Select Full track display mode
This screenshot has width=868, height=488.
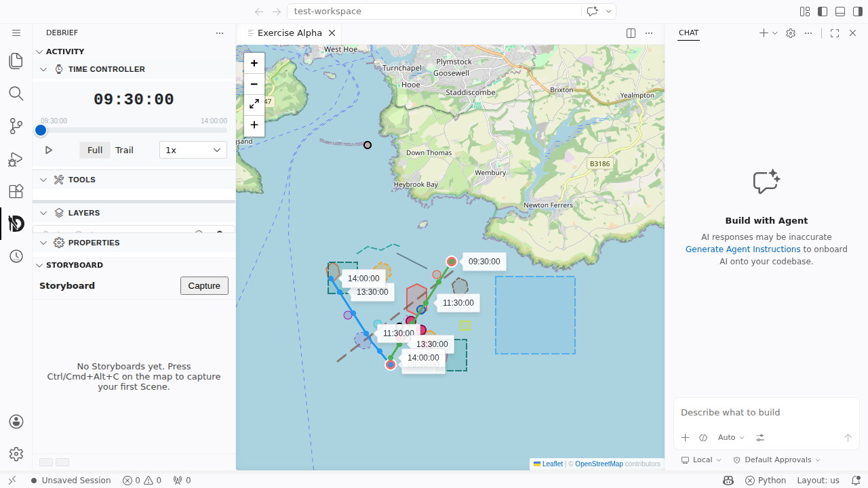tap(95, 150)
